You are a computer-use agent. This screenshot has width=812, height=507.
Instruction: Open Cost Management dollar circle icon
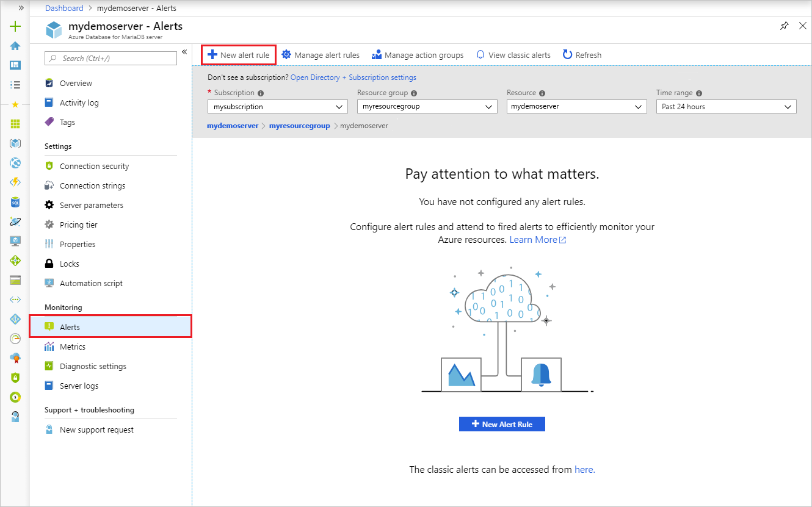15,397
